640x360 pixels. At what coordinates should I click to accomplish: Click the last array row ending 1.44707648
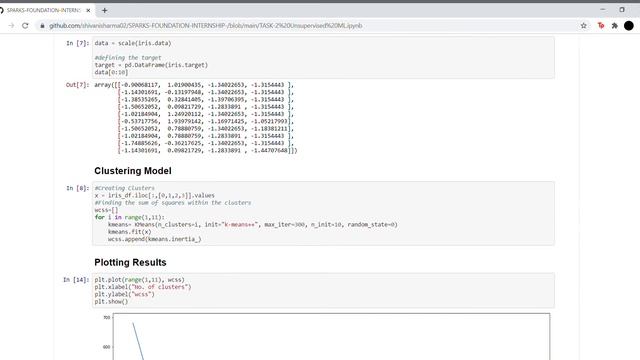(208, 151)
